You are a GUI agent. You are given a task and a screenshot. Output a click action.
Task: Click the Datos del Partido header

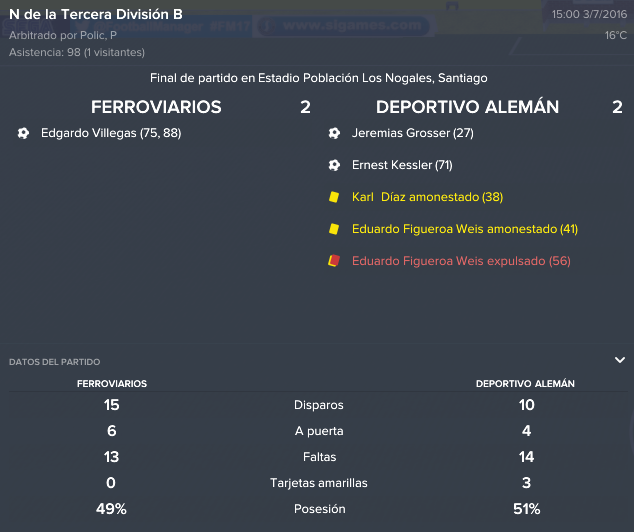click(x=55, y=362)
